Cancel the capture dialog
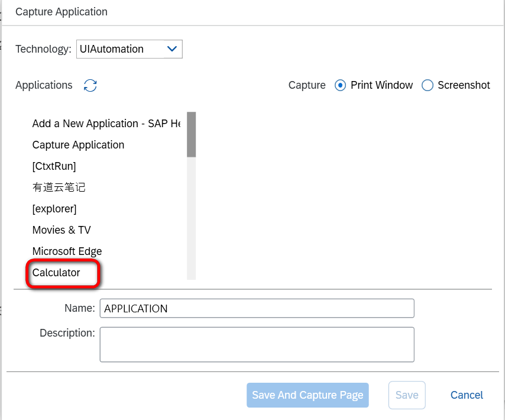The height and width of the screenshot is (420, 505). click(x=467, y=395)
